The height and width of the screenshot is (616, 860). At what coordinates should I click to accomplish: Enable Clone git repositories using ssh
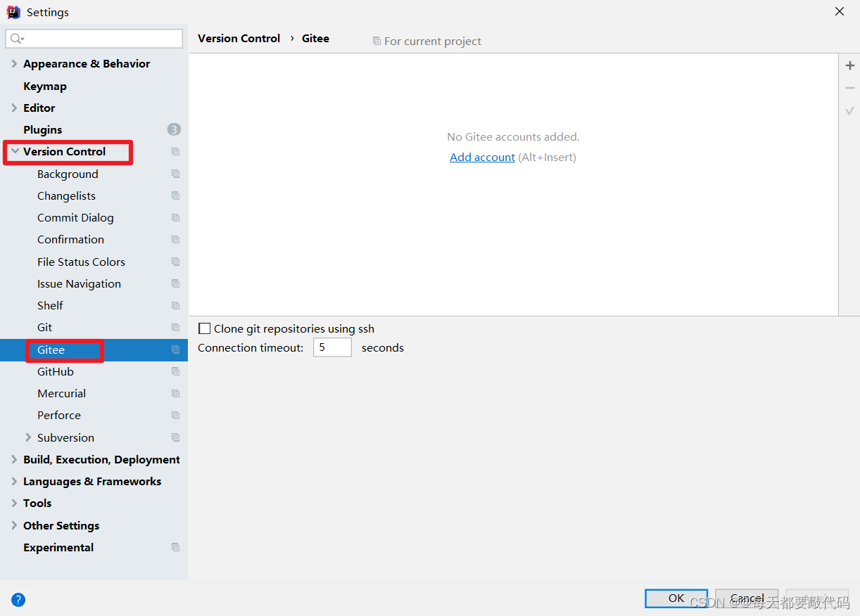pyautogui.click(x=205, y=328)
